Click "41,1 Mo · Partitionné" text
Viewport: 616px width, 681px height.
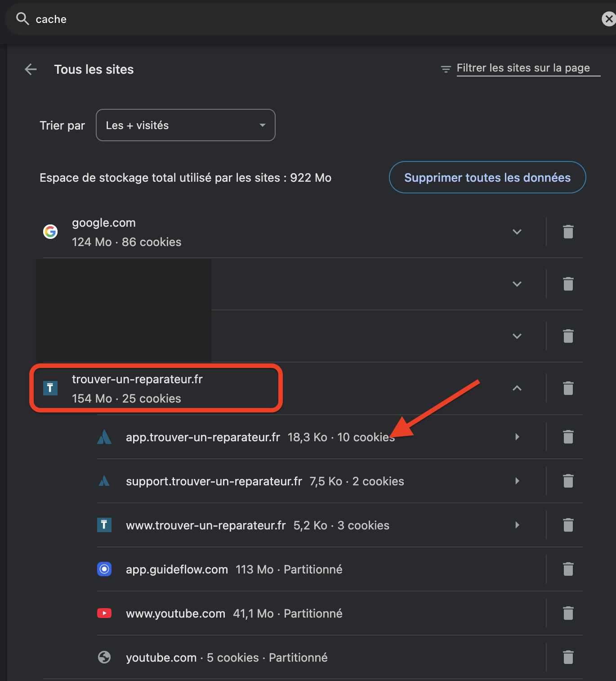(x=288, y=614)
